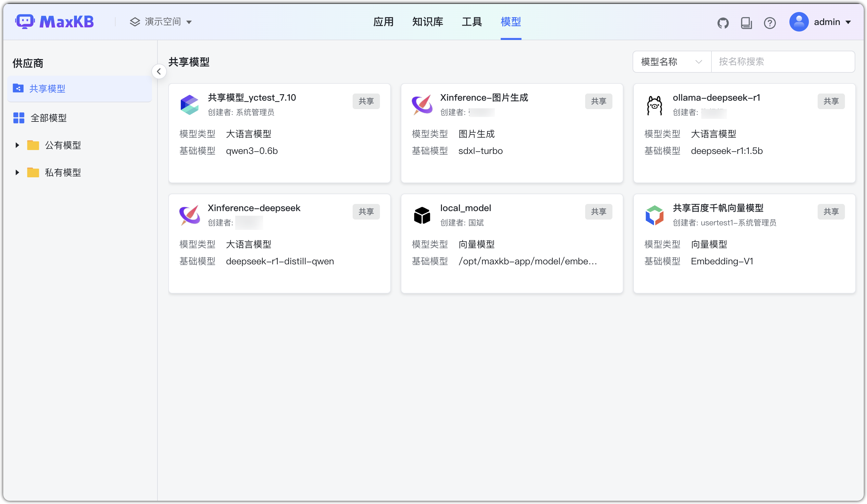Viewport: 867px width, 504px height.
Task: Click the sdxl-turbo base model value
Action: 481,151
